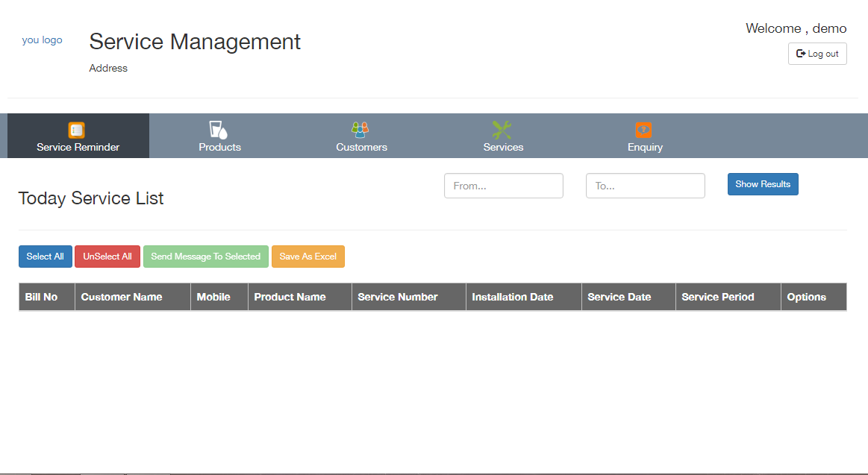Focus the To date field

(x=646, y=186)
